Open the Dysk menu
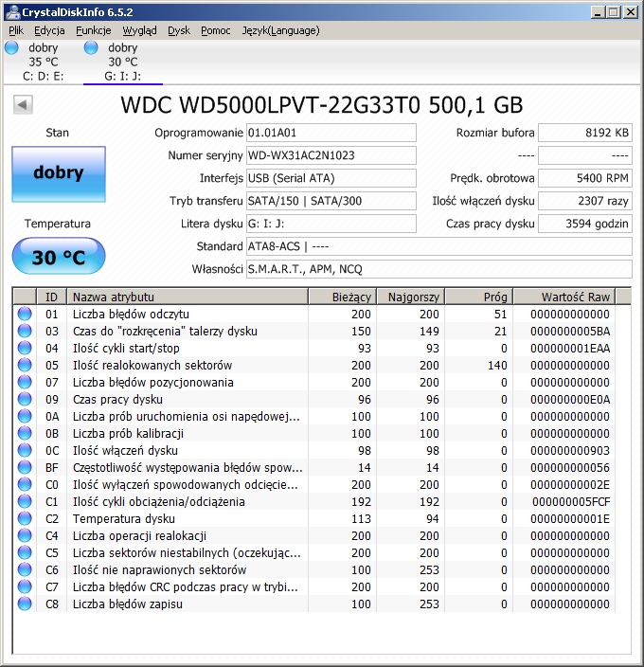644x667 pixels. 179,30
